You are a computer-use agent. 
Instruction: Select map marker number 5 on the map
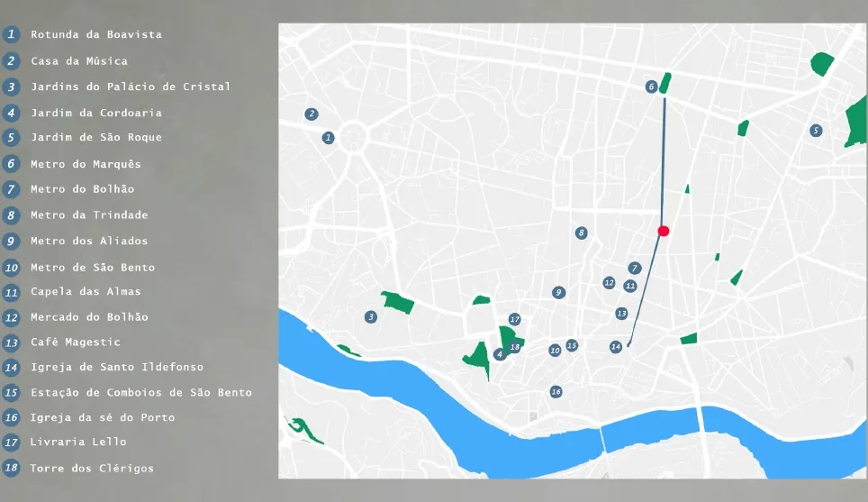tap(816, 130)
